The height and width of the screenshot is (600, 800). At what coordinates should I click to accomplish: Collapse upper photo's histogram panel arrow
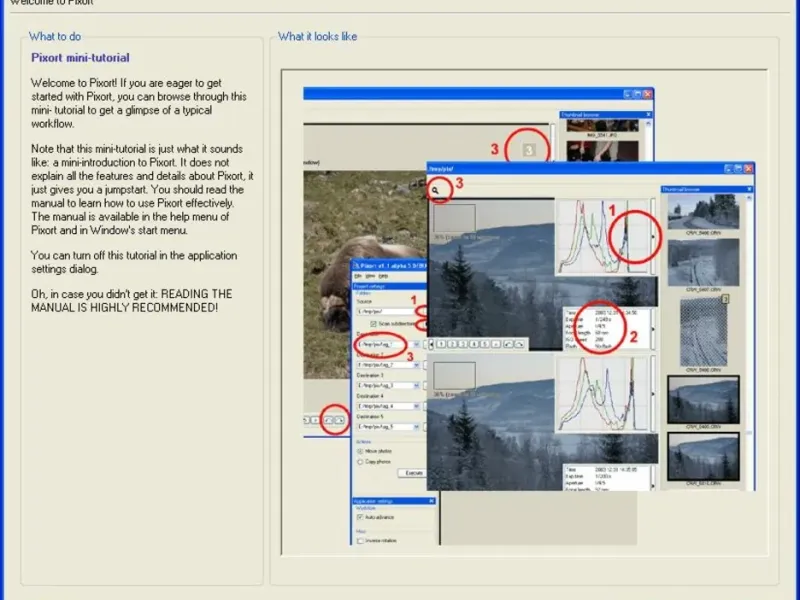pyautogui.click(x=653, y=237)
